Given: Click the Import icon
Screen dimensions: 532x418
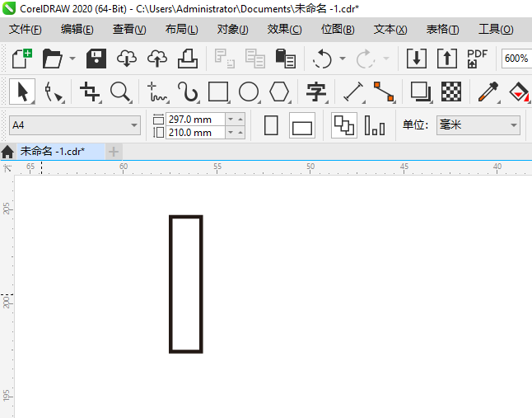Looking at the screenshot, I should click(417, 59).
